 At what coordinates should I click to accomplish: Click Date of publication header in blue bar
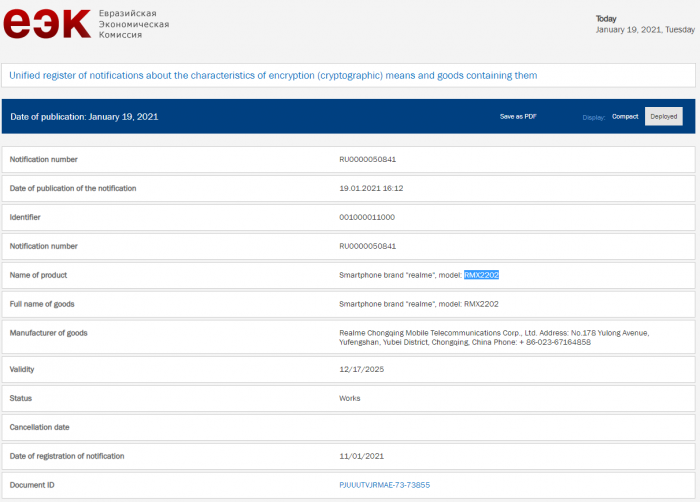point(84,117)
